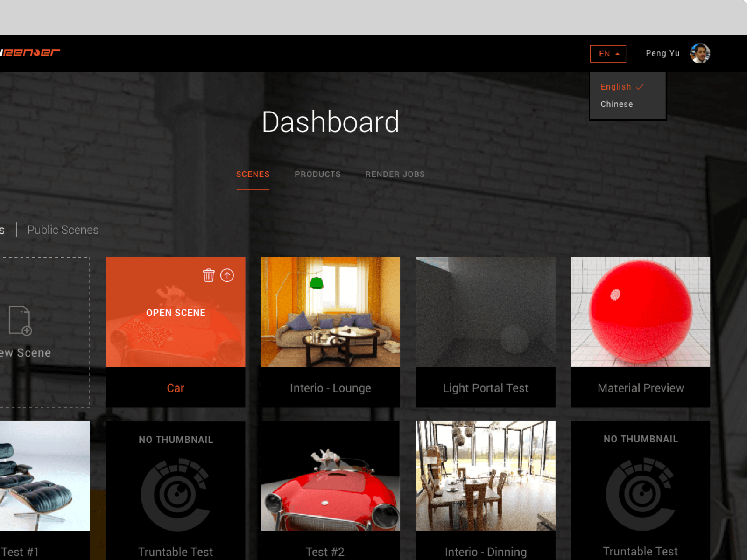Choose Chinese in the language menu
747x560 pixels.
(617, 104)
